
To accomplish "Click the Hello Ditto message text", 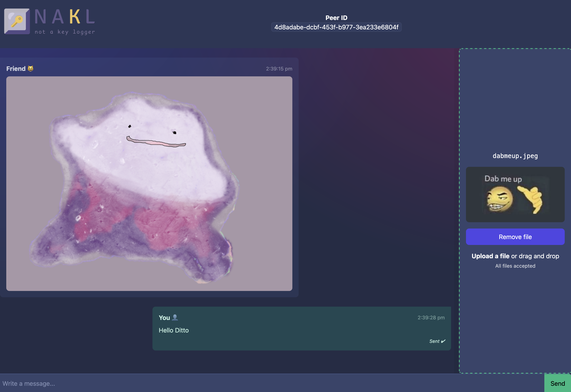I will (174, 330).
